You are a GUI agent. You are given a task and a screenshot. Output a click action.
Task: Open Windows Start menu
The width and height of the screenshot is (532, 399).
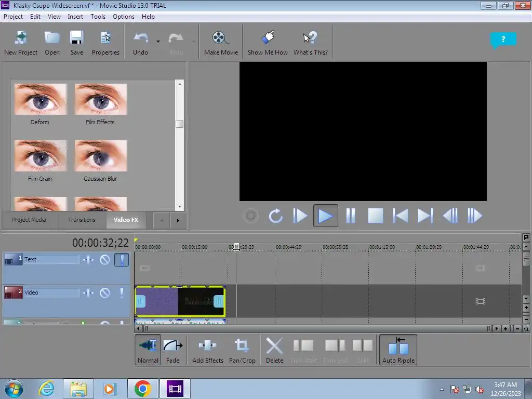point(14,389)
